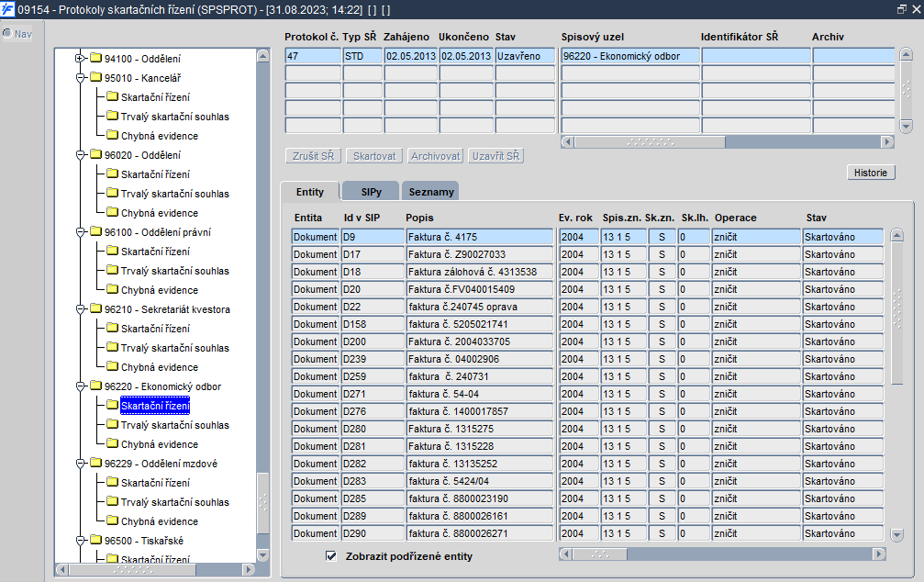Click folder icon of 96500 - Tiskařské
Image resolution: width=924 pixels, height=582 pixels.
click(95, 540)
